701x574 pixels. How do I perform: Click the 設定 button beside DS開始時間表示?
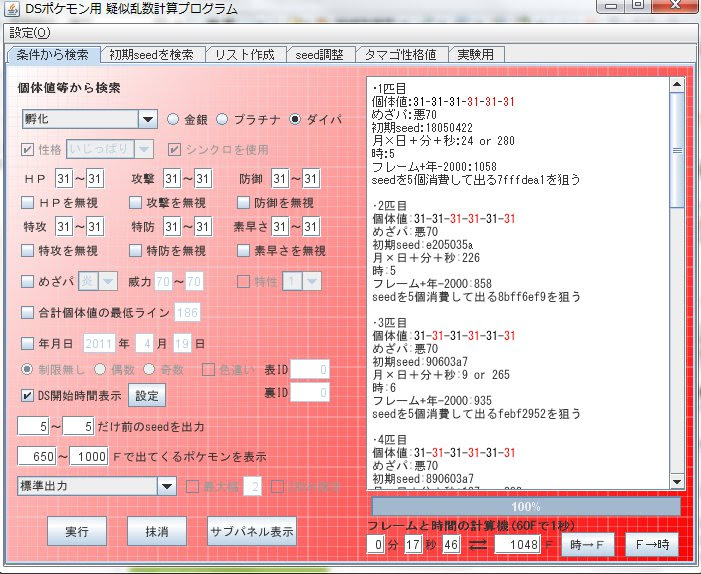pyautogui.click(x=147, y=395)
